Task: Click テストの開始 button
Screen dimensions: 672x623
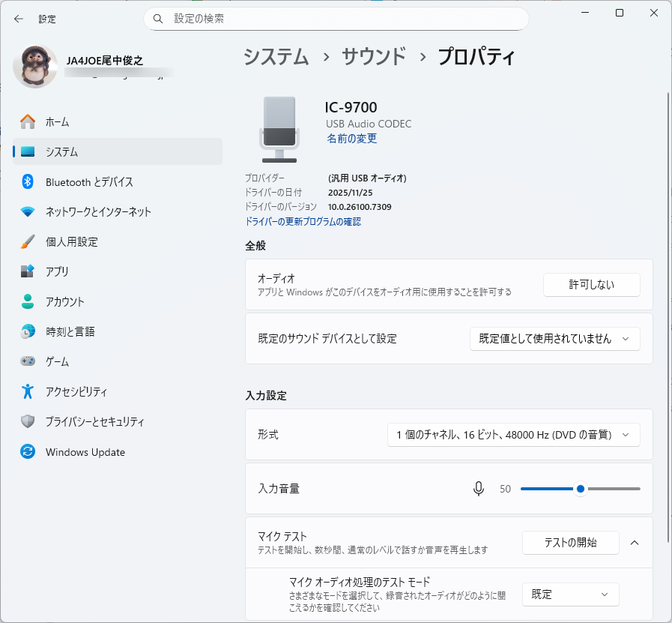Action: pyautogui.click(x=570, y=542)
